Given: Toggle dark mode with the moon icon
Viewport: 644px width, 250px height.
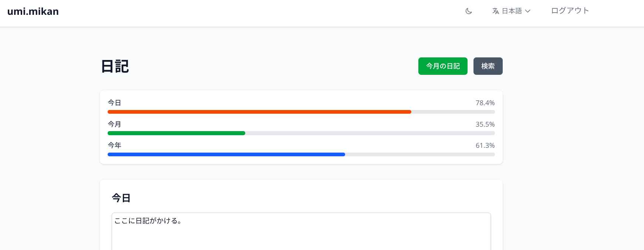Looking at the screenshot, I should pyautogui.click(x=469, y=11).
